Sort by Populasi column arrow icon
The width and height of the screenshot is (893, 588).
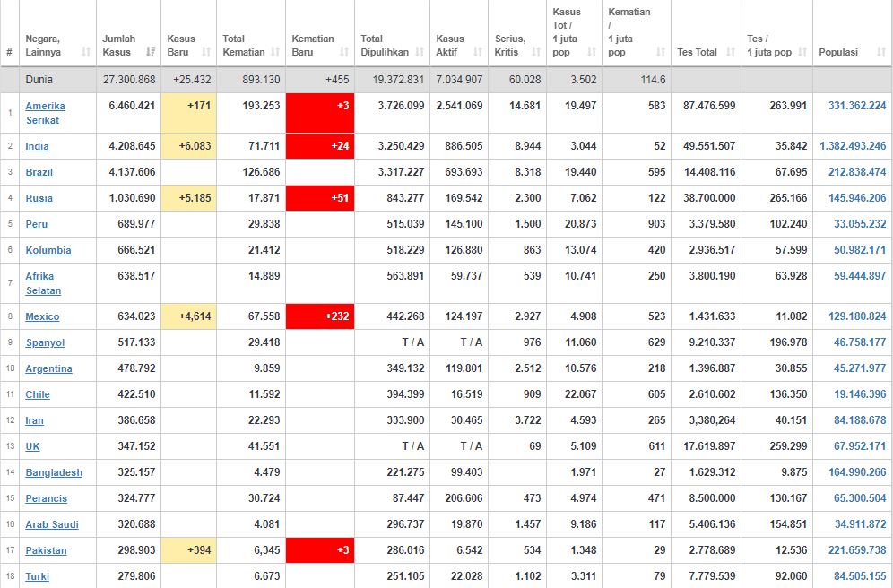pos(881,52)
